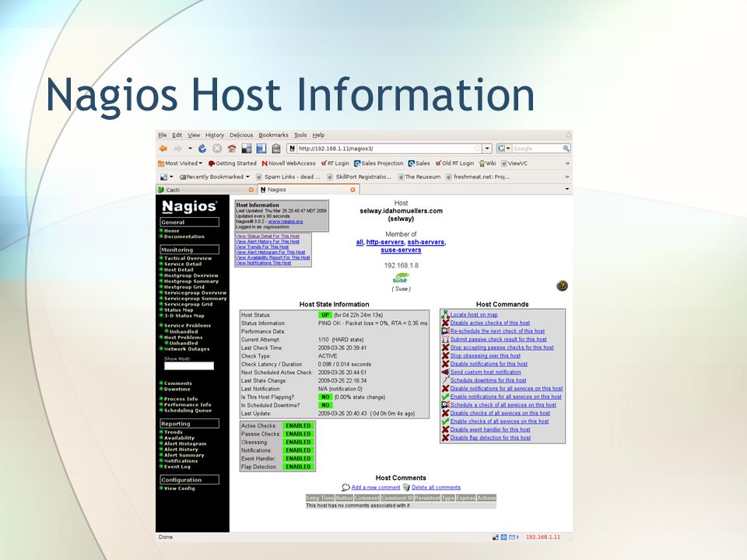Viewport: 747px width, 560px height.
Task: Expand the Most Visited bookmarks dropdown
Action: pyautogui.click(x=201, y=163)
